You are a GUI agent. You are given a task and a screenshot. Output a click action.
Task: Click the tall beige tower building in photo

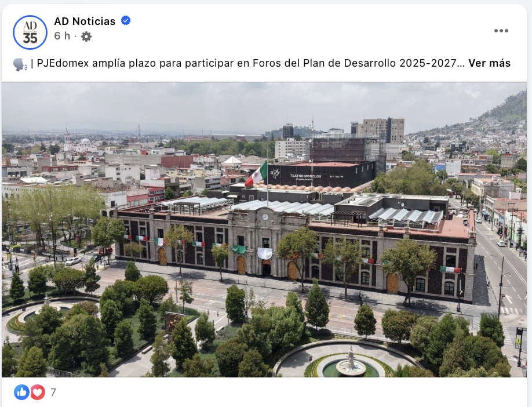(x=380, y=130)
